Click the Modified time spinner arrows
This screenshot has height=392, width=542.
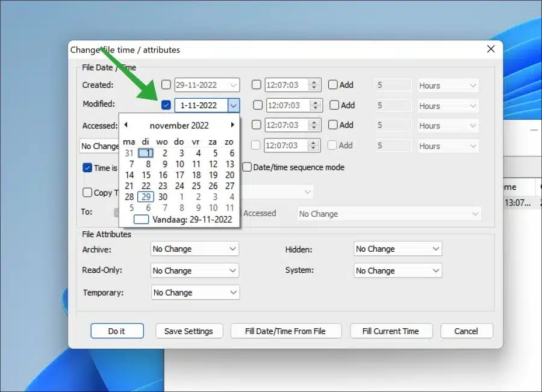click(x=315, y=105)
